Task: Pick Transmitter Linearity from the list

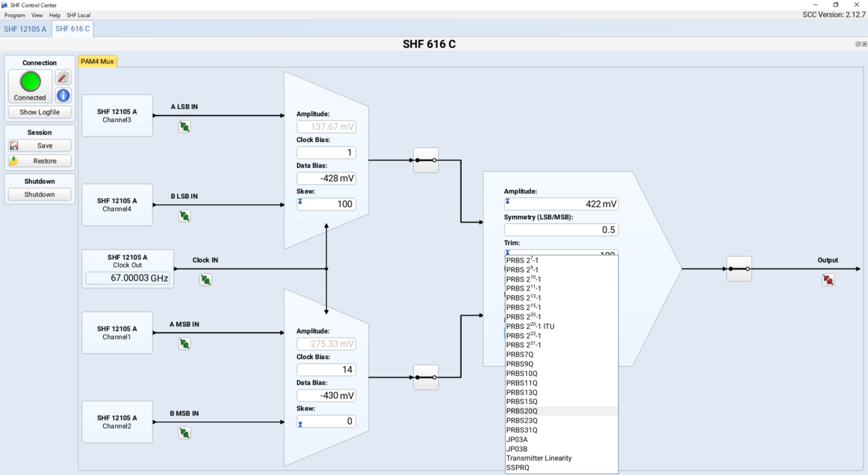Action: point(539,458)
